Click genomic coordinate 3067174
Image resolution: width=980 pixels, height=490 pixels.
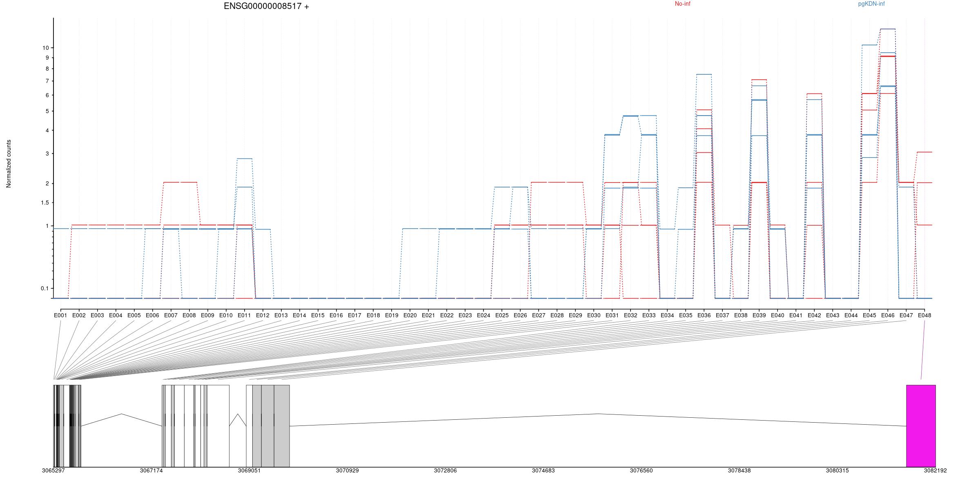click(151, 470)
